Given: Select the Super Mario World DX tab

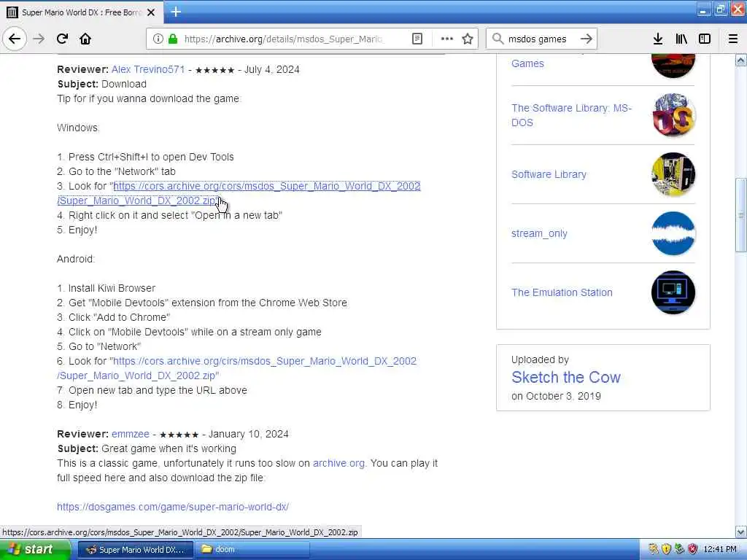Looking at the screenshot, I should 82,12.
